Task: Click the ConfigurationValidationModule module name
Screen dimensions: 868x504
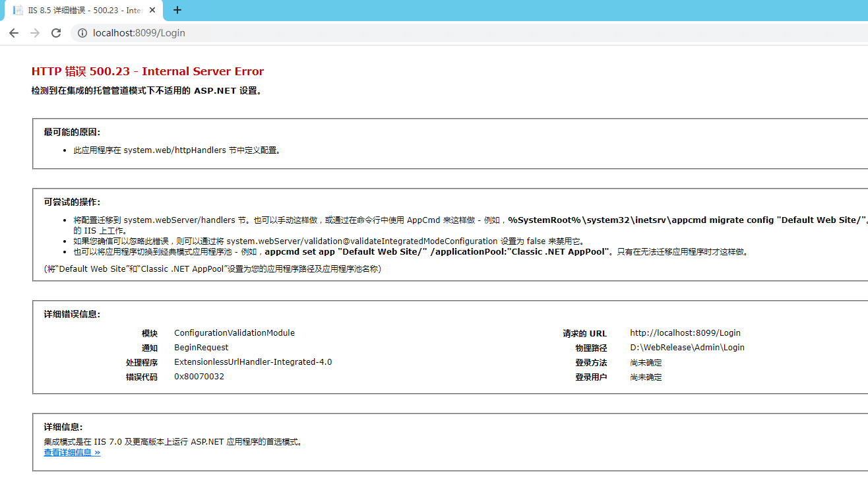Action: click(x=234, y=333)
